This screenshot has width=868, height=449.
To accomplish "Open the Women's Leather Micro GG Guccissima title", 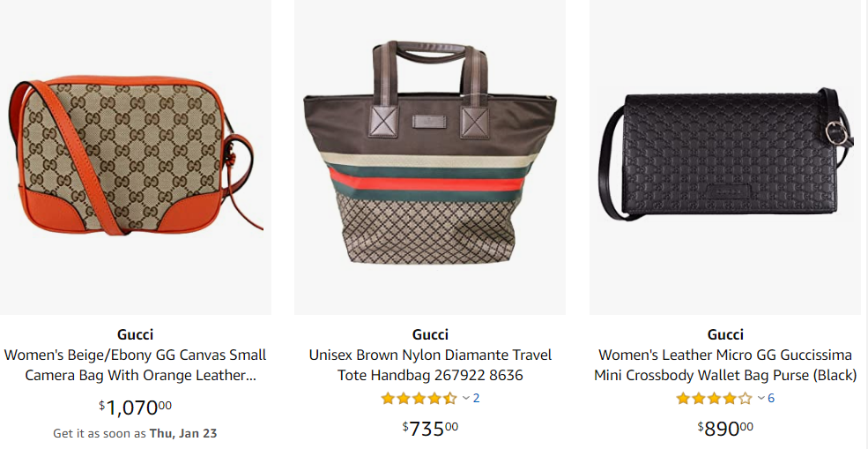I will coord(725,365).
